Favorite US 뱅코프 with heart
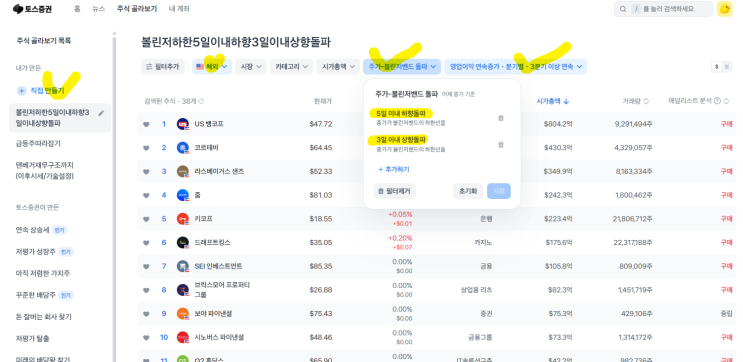The image size is (743, 362). 146,124
